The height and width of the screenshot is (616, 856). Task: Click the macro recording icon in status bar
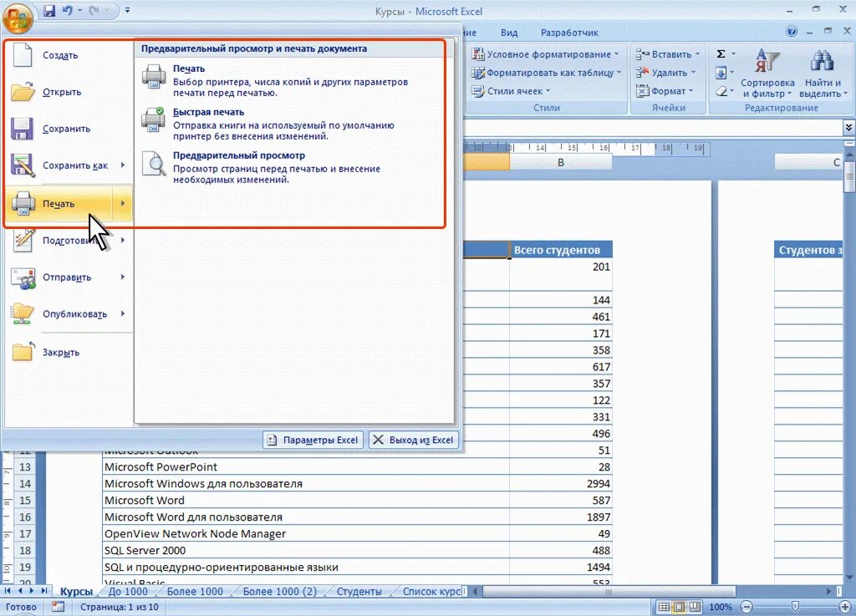point(58,607)
